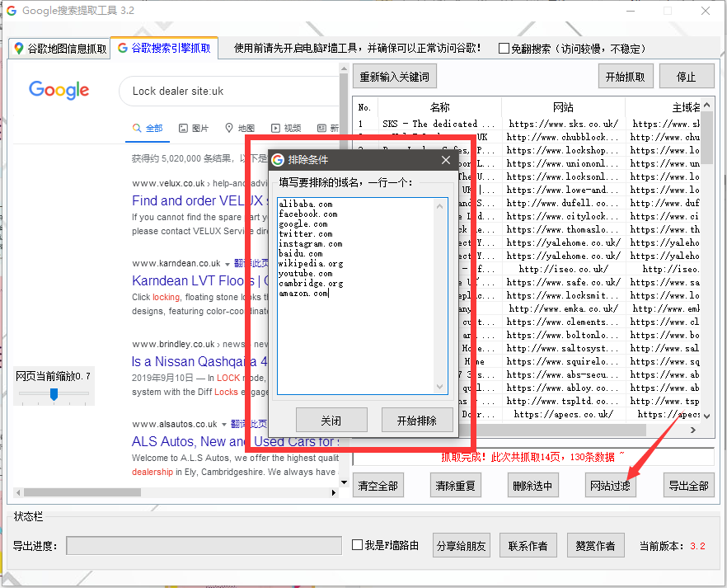The height and width of the screenshot is (588, 727).
Task: Adjust the 网页当前缩放 zoom slider handle
Action: pyautogui.click(x=54, y=394)
